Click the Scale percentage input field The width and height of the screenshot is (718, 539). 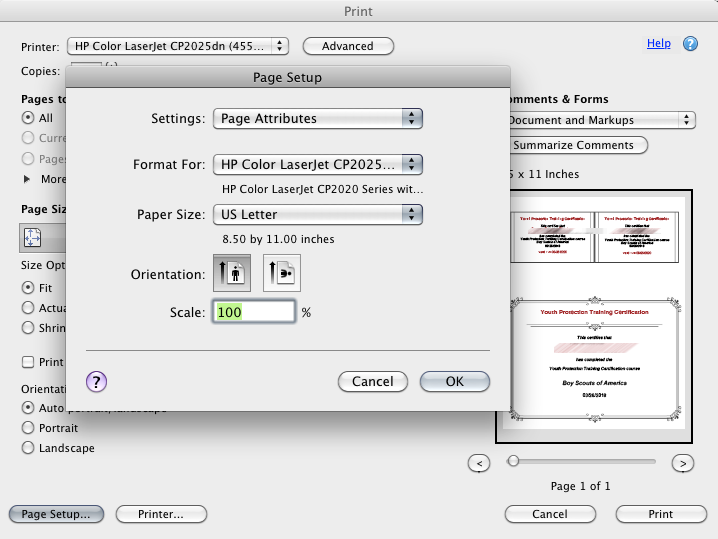tap(254, 312)
